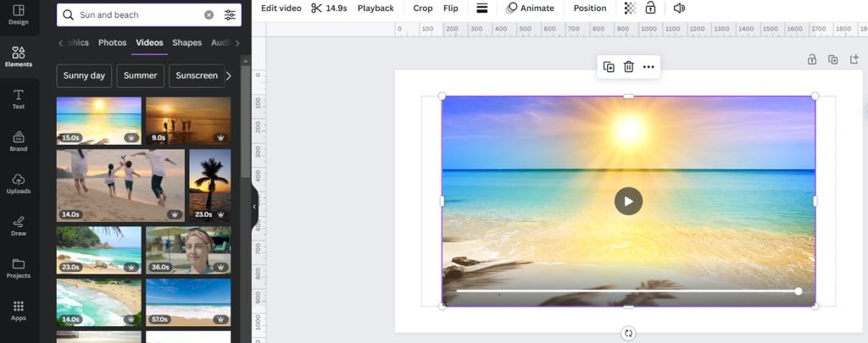Duplicate the page with copy page icon

[832, 59]
